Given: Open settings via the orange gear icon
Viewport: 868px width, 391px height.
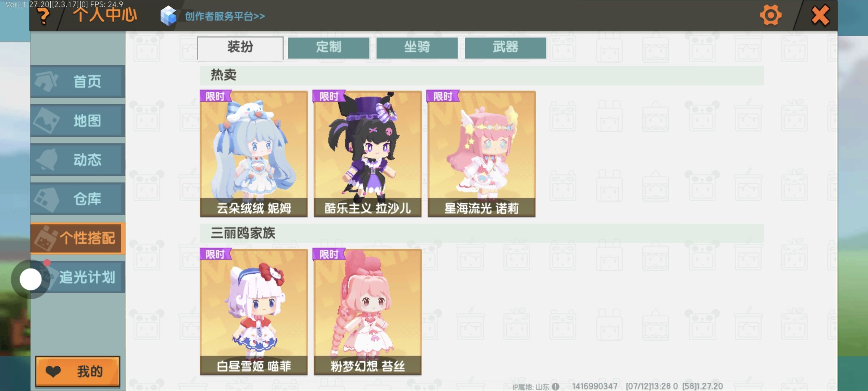Looking at the screenshot, I should 770,15.
